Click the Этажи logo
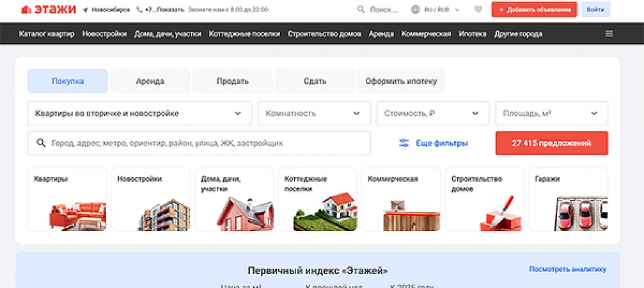The height and width of the screenshot is (288, 644). click(49, 10)
